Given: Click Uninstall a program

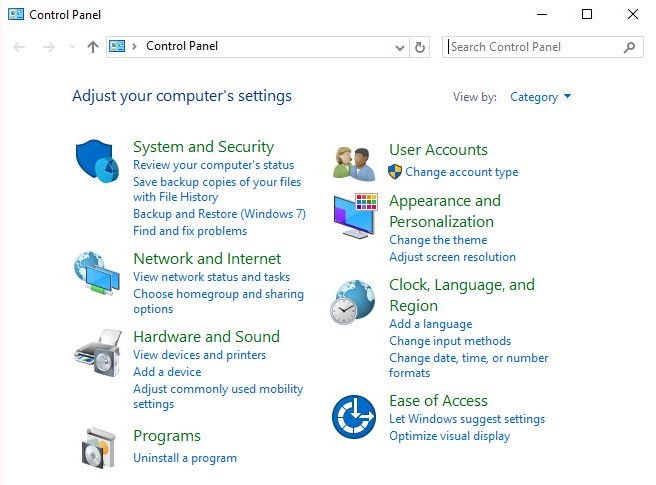Looking at the screenshot, I should [x=185, y=458].
